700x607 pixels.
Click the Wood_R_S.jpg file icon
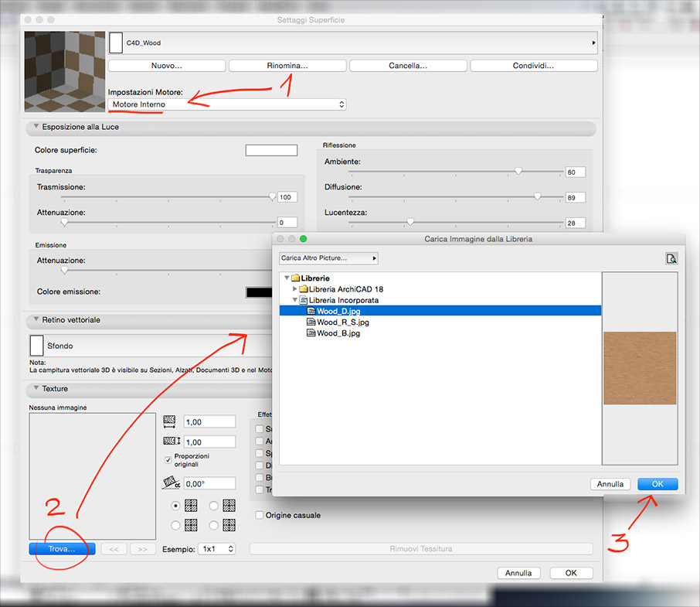[x=311, y=322]
